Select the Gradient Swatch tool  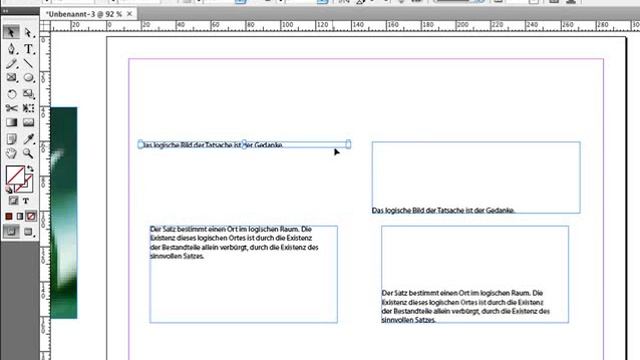tap(11, 122)
